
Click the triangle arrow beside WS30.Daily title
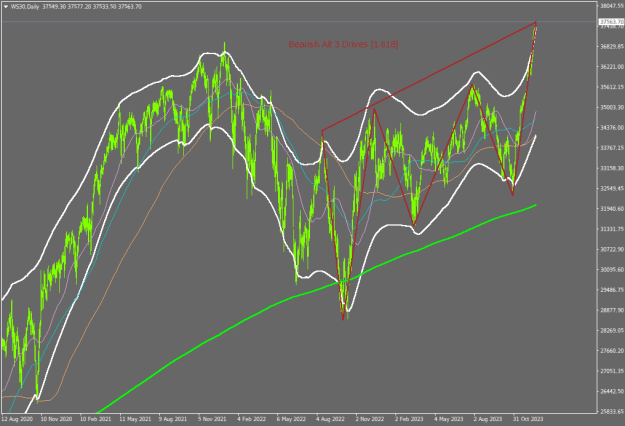click(6, 7)
